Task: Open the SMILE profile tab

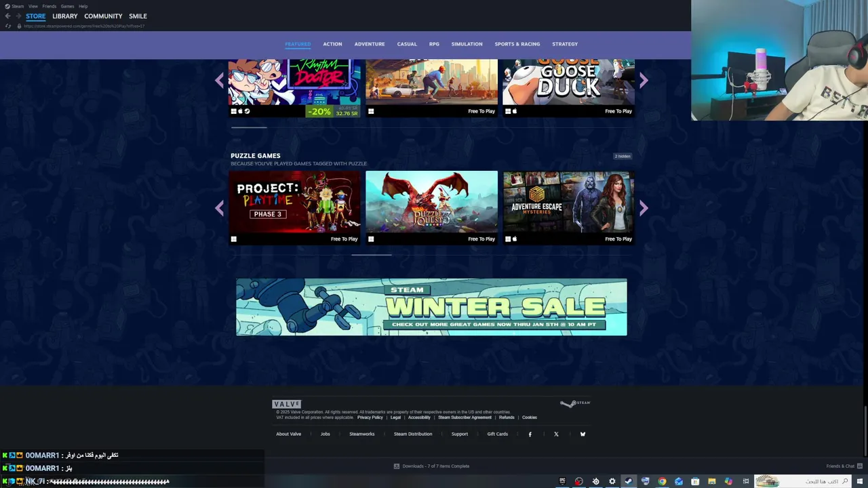Action: click(138, 16)
